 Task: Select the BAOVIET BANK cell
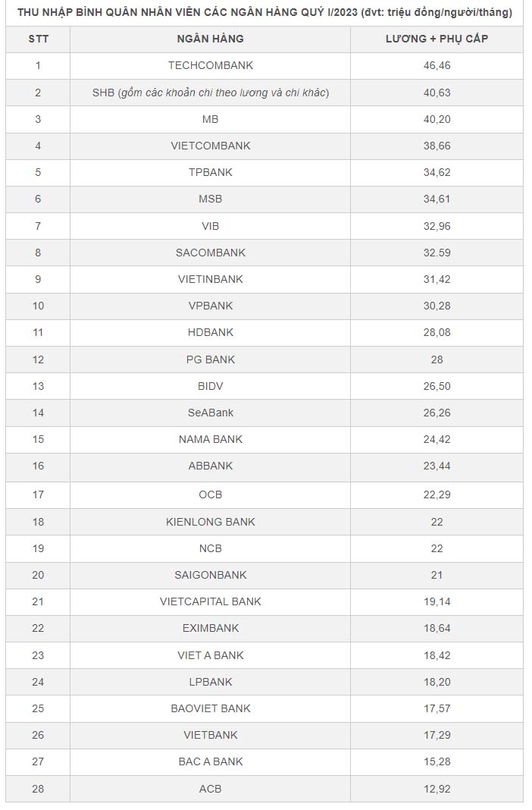[x=210, y=708]
